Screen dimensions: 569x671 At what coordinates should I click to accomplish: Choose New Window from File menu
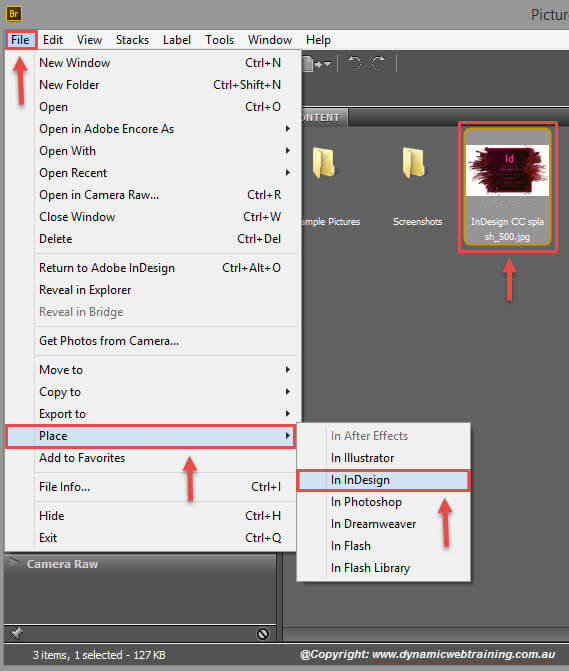point(151,63)
